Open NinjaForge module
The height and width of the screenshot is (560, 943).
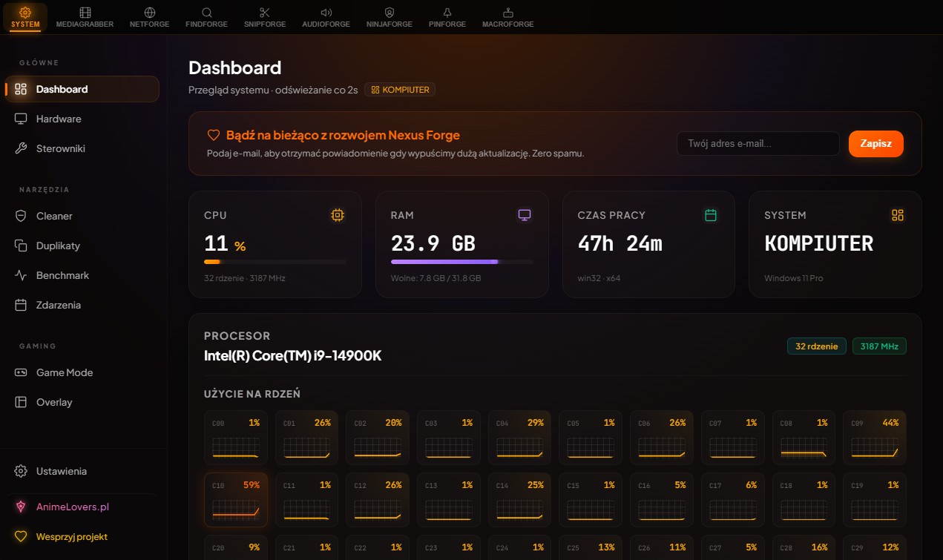pos(389,17)
